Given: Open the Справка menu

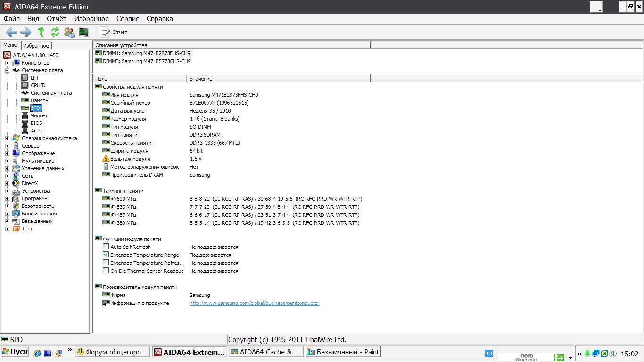Looking at the screenshot, I should (160, 19).
